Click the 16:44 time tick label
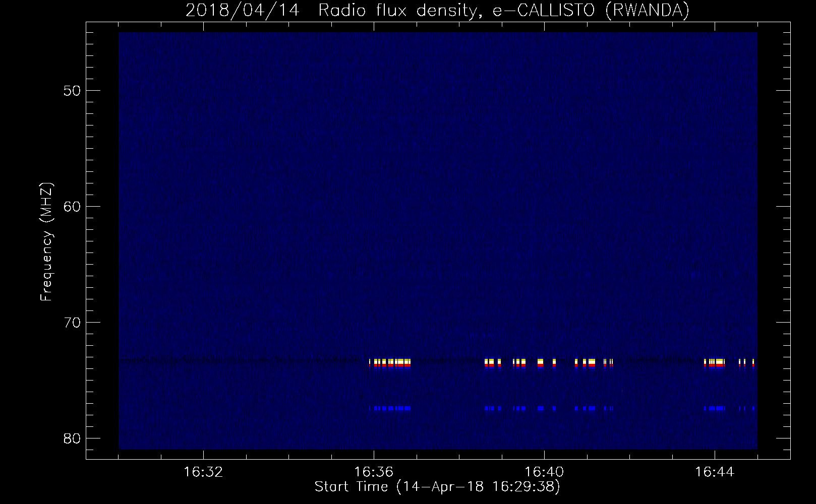 pos(715,472)
